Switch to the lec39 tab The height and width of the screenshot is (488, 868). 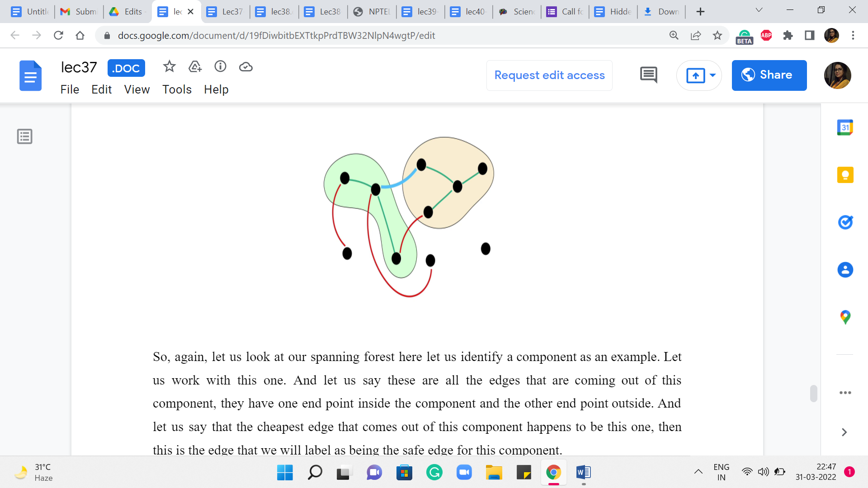420,12
